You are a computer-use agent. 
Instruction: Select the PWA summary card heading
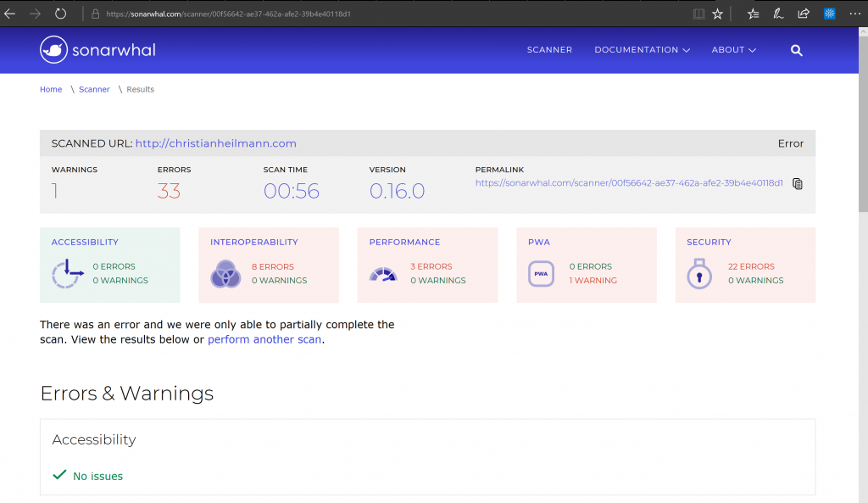[x=539, y=242]
